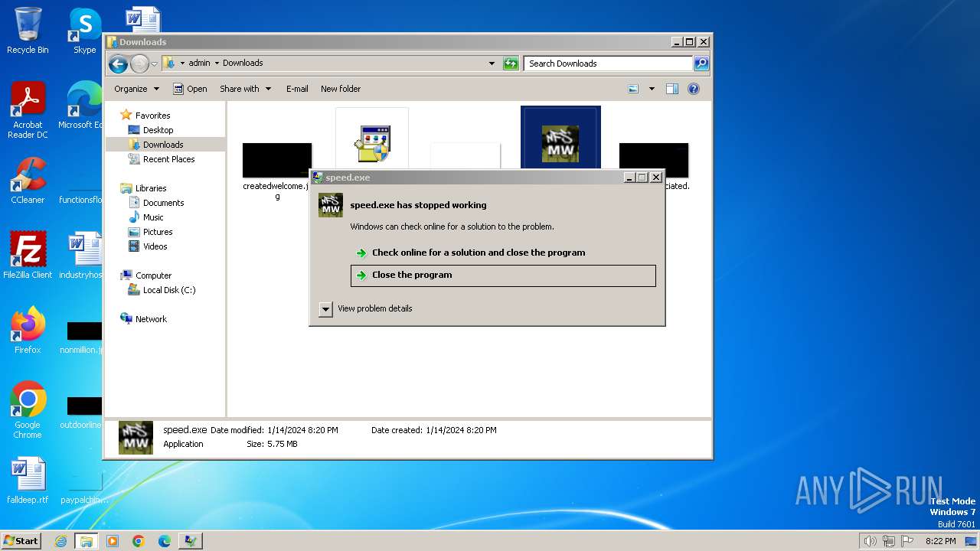Screen dimensions: 980x551
Task: Expand the address bar history dropdown
Action: coord(492,64)
